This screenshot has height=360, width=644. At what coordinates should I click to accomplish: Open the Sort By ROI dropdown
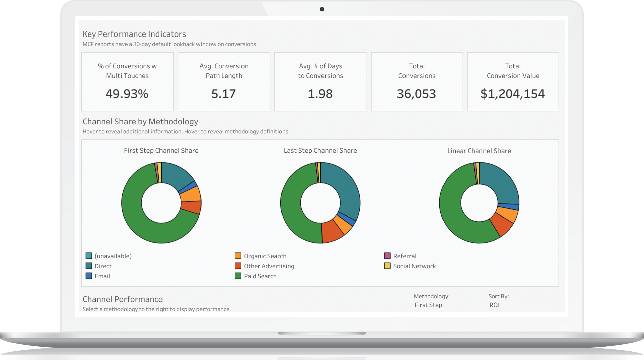click(x=494, y=305)
